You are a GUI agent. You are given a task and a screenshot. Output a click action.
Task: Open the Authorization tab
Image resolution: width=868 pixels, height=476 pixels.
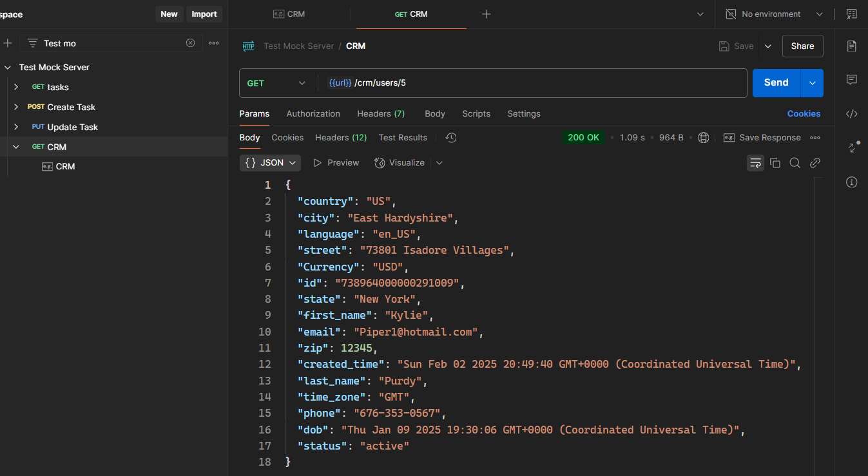(313, 114)
